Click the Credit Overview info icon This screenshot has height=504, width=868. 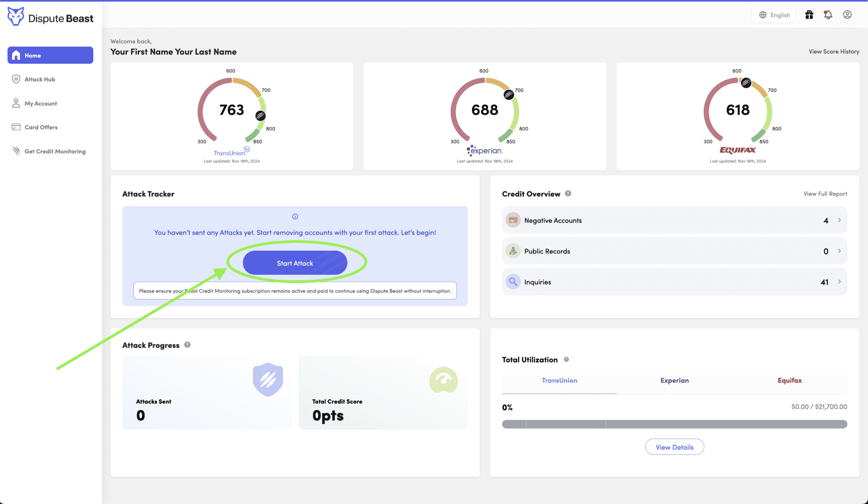coord(568,194)
